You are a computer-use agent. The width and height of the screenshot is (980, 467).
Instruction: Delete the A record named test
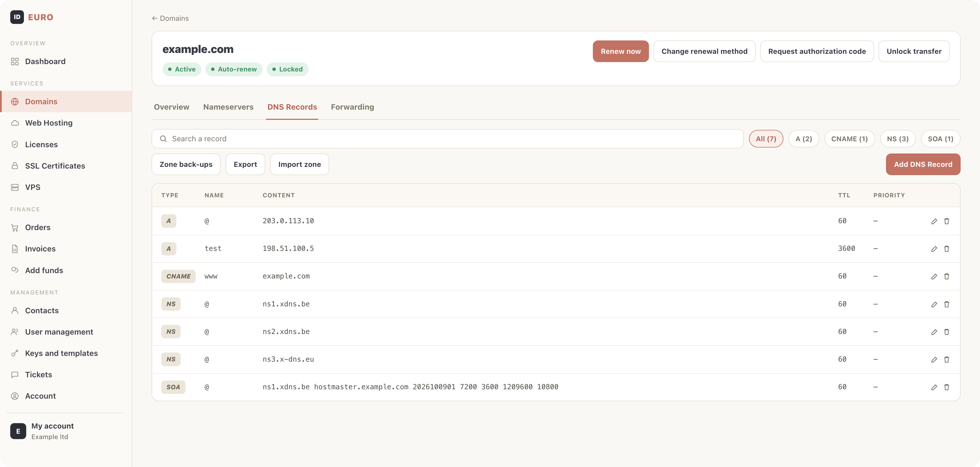[946, 249]
